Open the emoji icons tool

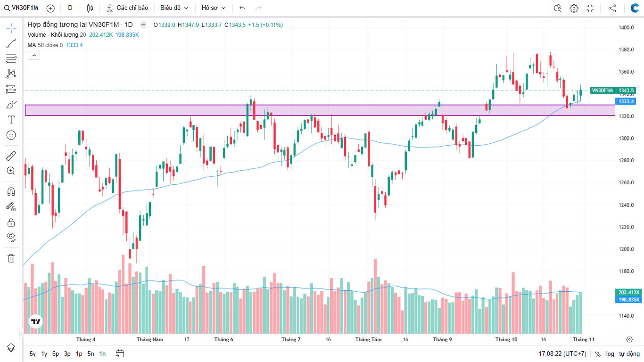(x=11, y=135)
